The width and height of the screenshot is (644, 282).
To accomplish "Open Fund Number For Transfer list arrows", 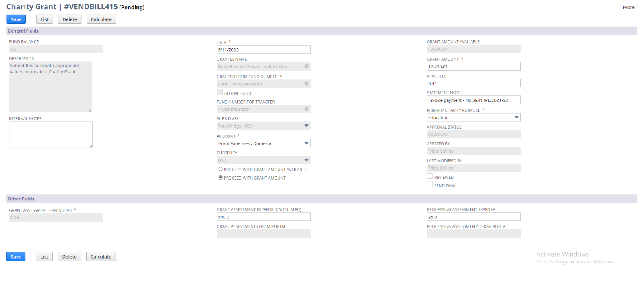I will tap(306, 109).
